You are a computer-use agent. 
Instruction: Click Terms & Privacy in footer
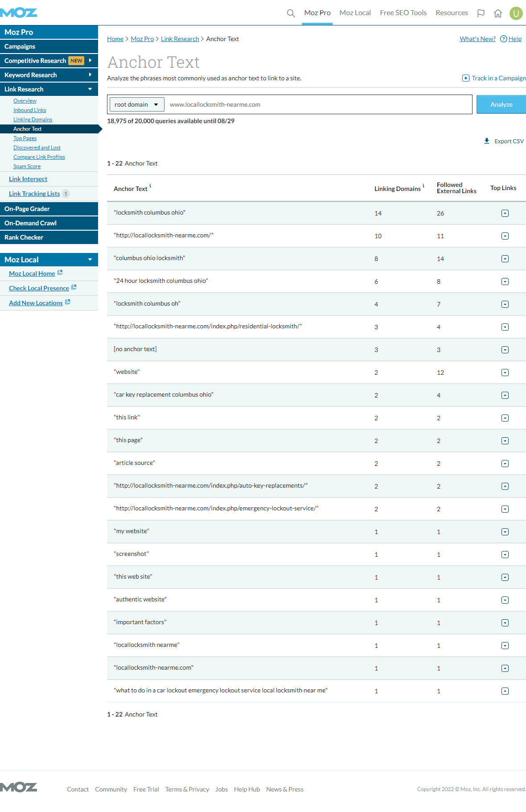point(187,789)
